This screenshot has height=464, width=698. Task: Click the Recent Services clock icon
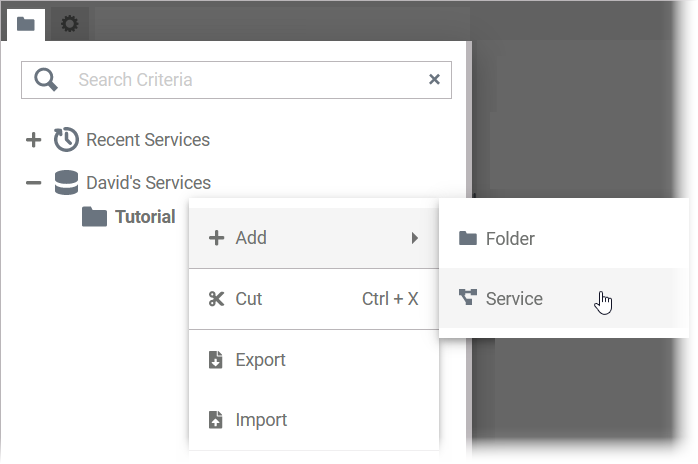click(x=66, y=140)
